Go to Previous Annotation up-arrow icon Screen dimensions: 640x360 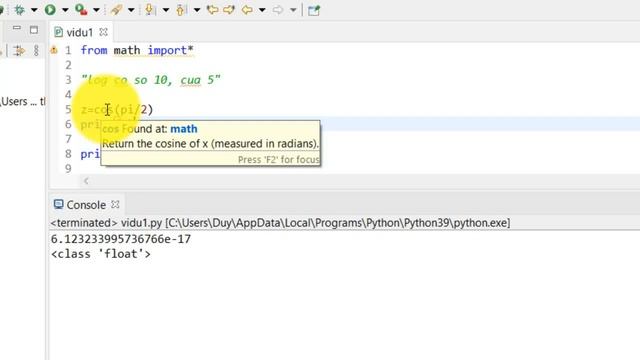point(181,10)
